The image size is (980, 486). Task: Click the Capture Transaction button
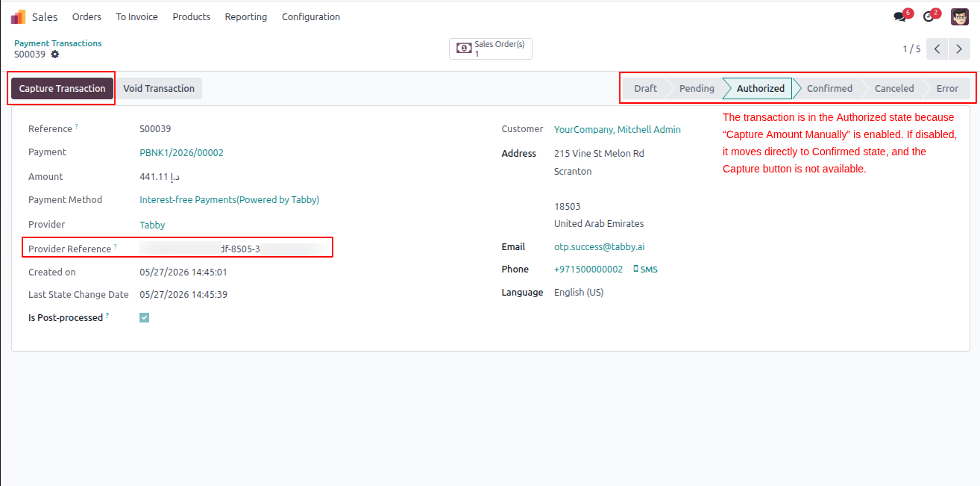click(63, 88)
